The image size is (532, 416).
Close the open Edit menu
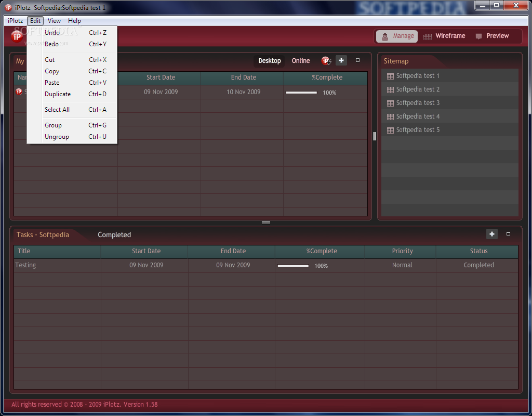[35, 21]
